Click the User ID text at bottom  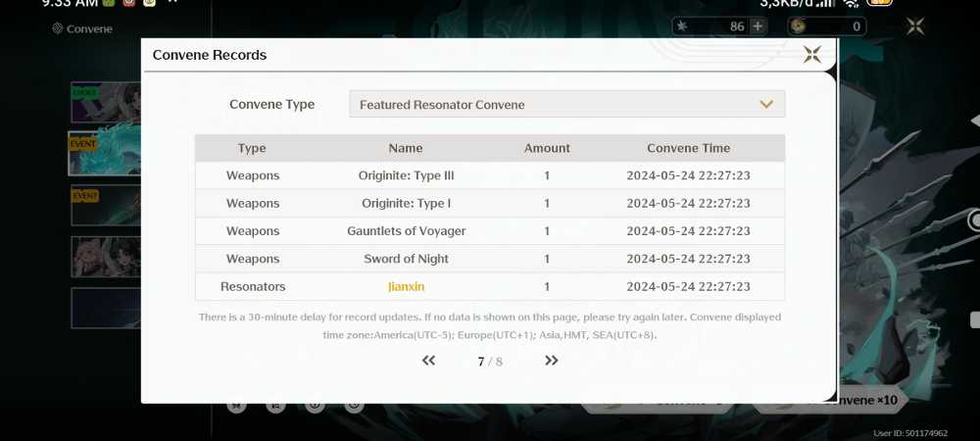[910, 433]
